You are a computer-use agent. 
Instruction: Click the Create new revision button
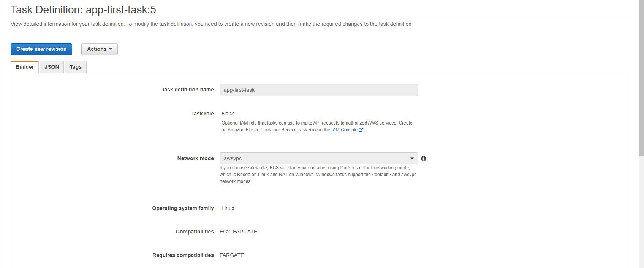[x=41, y=49]
